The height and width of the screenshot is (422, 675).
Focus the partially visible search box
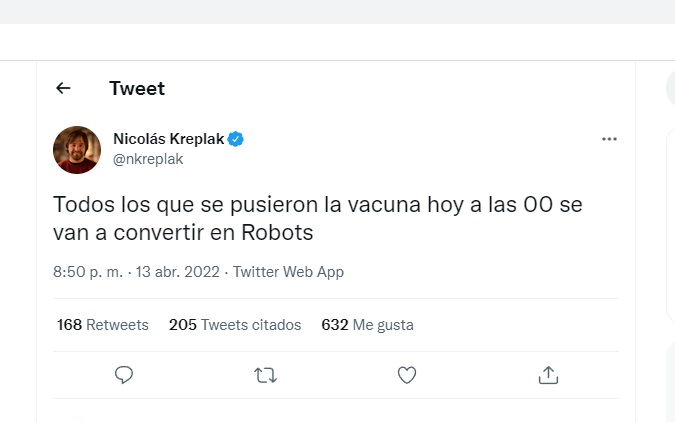[670, 88]
